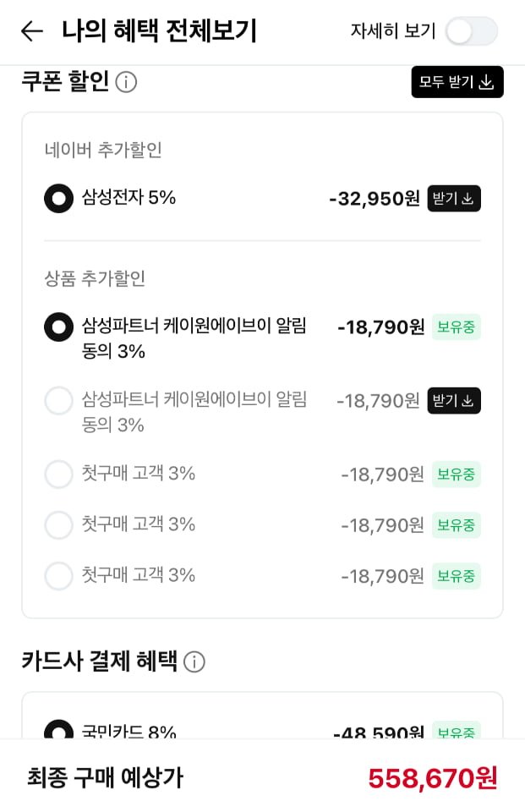The width and height of the screenshot is (525, 812).
Task: Tap 보유중 badge of selected 삼성파트너 coupon
Action: pos(456,326)
